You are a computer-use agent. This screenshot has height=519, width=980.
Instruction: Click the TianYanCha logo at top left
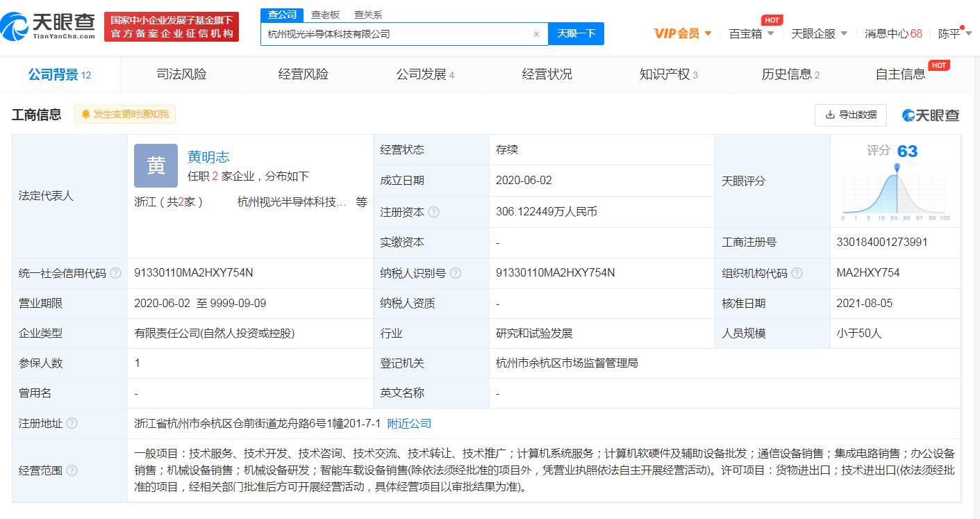point(49,26)
